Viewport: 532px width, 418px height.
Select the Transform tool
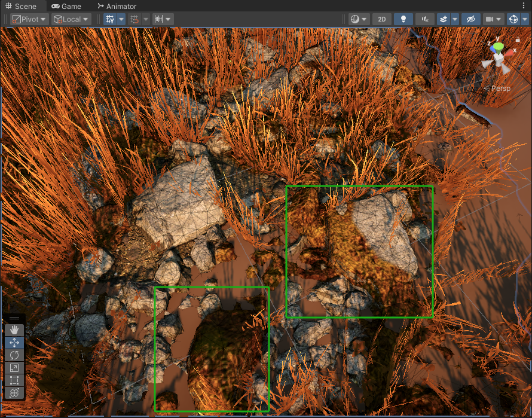pyautogui.click(x=14, y=393)
